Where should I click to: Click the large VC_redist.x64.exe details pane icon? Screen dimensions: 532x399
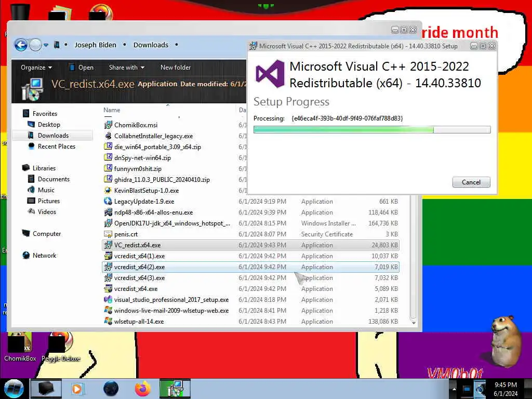(x=32, y=89)
